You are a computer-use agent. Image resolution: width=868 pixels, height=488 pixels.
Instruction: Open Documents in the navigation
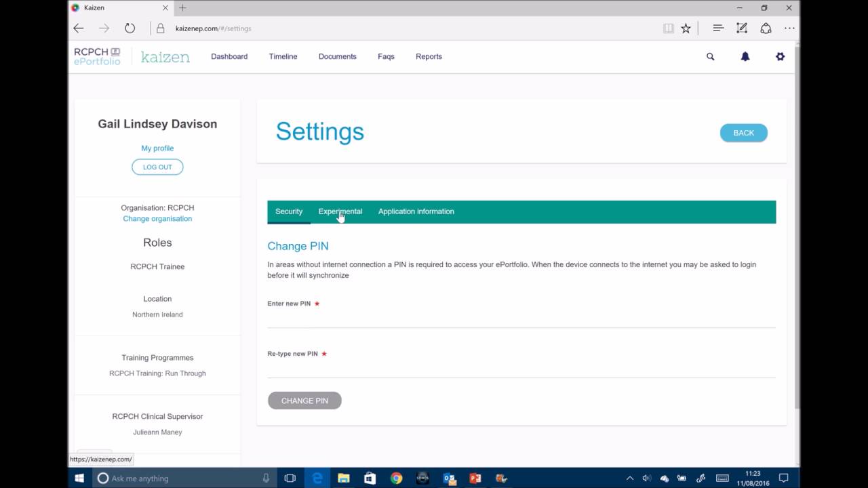tap(337, 57)
